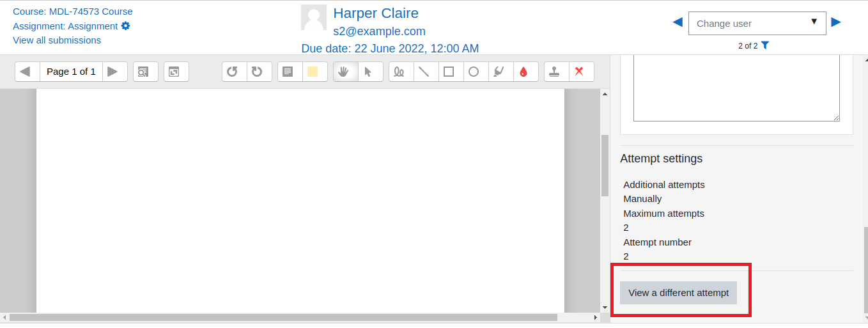This screenshot has width=868, height=328.
Task: Go to next page in PDF annotator
Action: [114, 72]
